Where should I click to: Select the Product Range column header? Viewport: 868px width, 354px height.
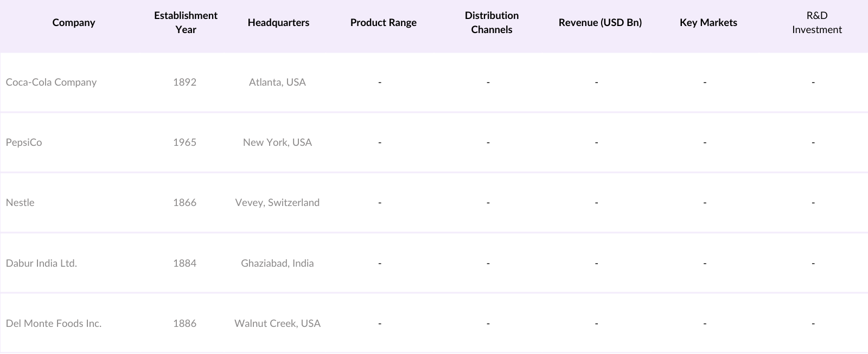click(x=383, y=23)
